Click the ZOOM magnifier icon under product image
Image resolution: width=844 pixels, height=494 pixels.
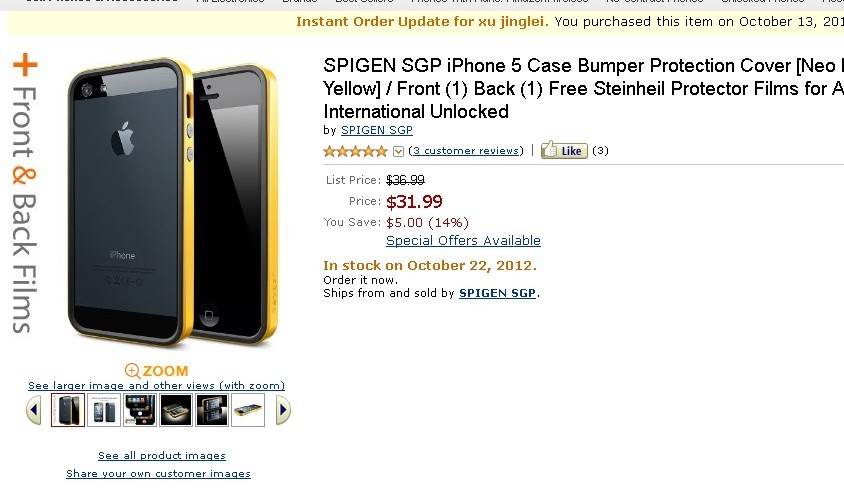coord(132,371)
